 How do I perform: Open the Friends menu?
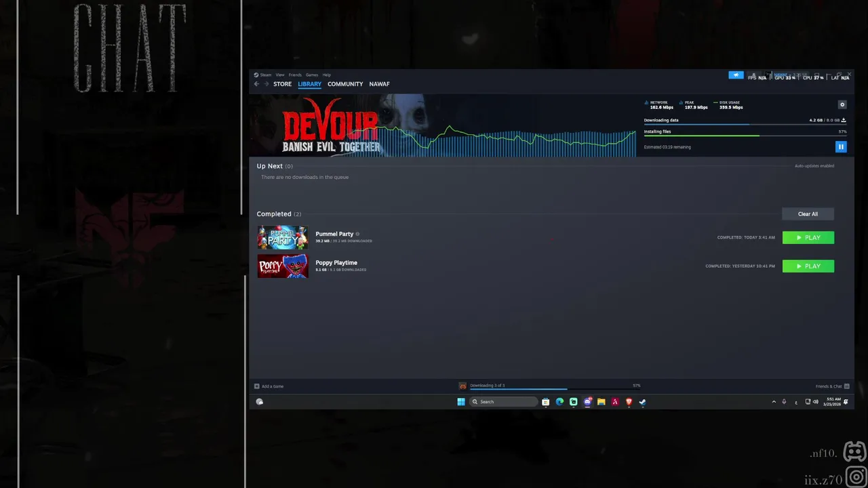point(295,75)
